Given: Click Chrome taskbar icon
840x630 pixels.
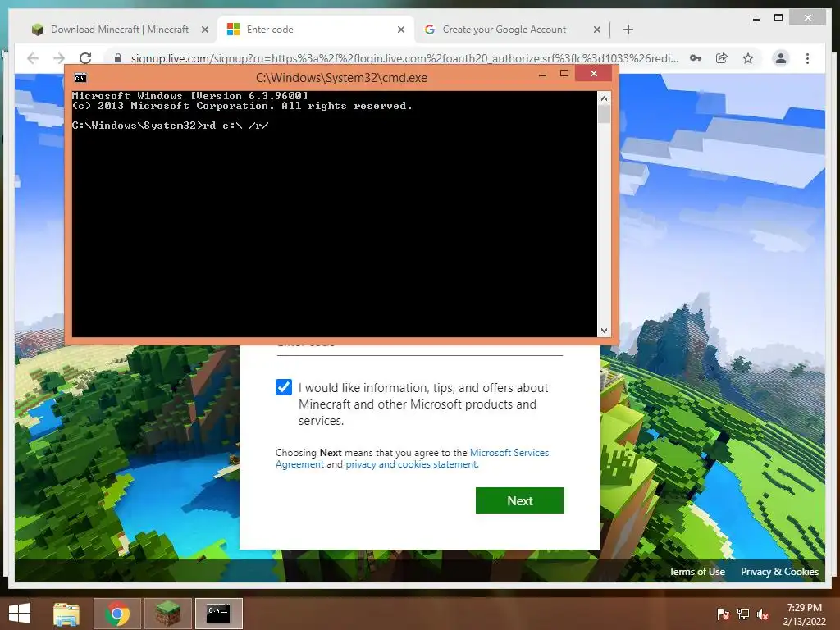Looking at the screenshot, I should coord(117,614).
